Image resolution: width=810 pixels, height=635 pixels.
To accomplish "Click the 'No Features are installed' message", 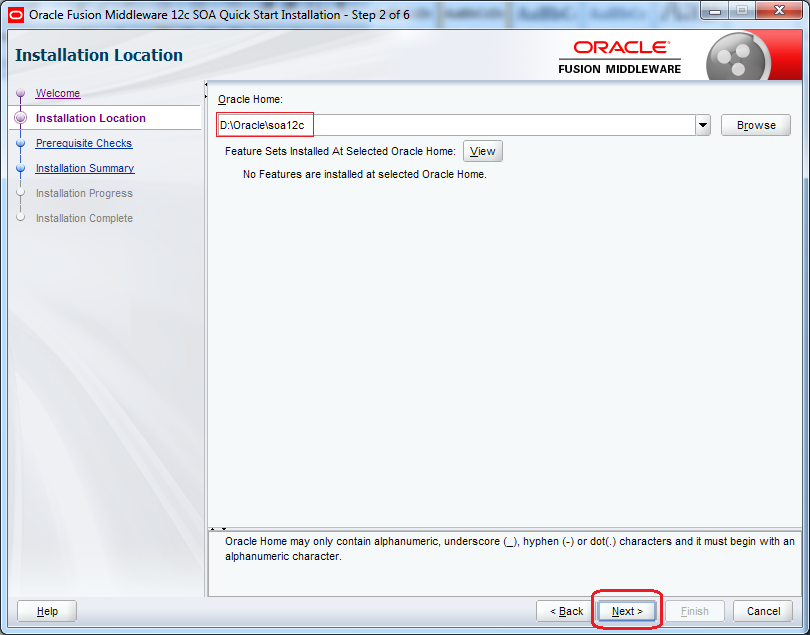I will pyautogui.click(x=365, y=175).
